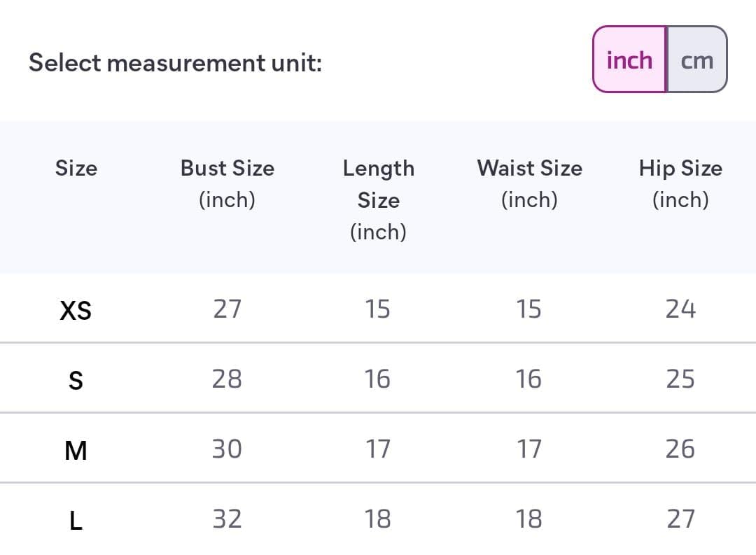
Task: Click XS hip value 24
Action: click(680, 309)
